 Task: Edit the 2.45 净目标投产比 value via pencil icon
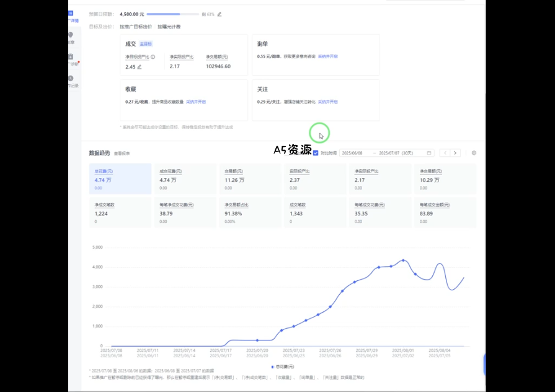[139, 66]
